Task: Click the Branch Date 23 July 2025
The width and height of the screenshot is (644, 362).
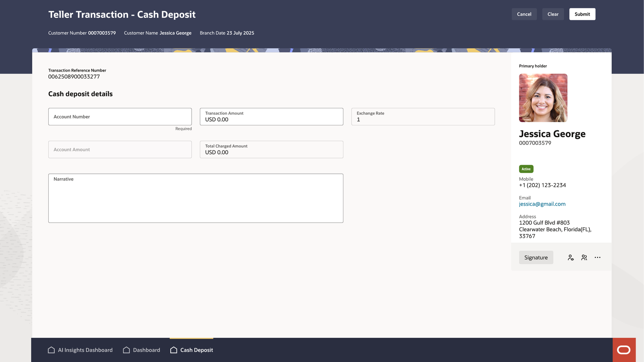Action: [x=227, y=33]
